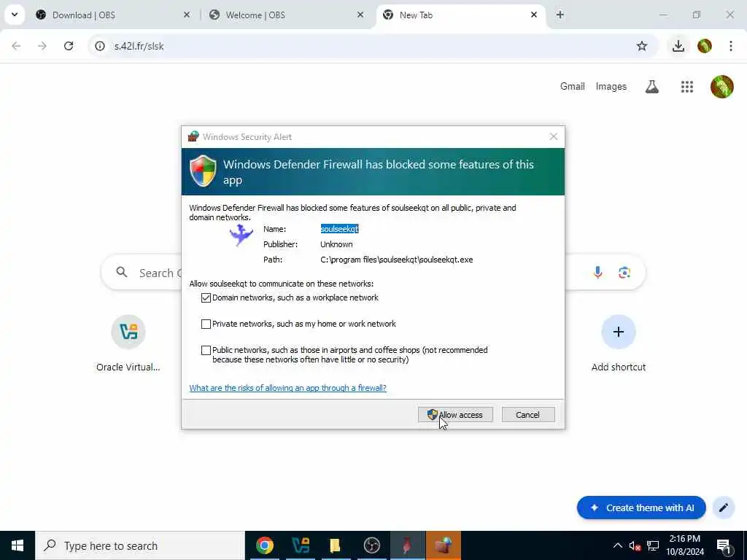Open OBS Studio from the taskbar
The height and width of the screenshot is (560, 747).
pyautogui.click(x=371, y=545)
